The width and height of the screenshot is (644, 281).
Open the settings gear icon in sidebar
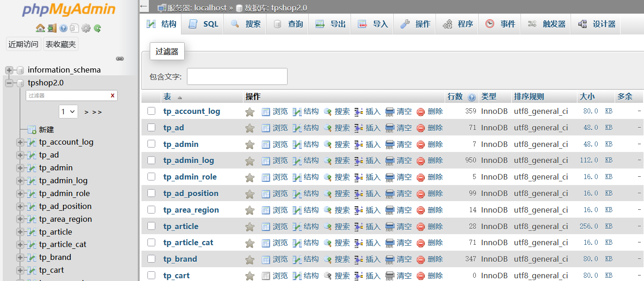[86, 28]
